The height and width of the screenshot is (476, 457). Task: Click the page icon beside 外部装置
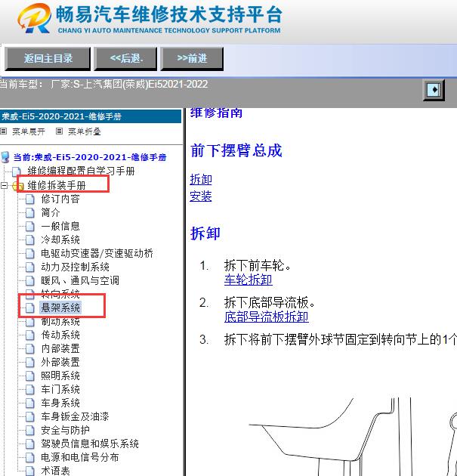click(x=29, y=362)
